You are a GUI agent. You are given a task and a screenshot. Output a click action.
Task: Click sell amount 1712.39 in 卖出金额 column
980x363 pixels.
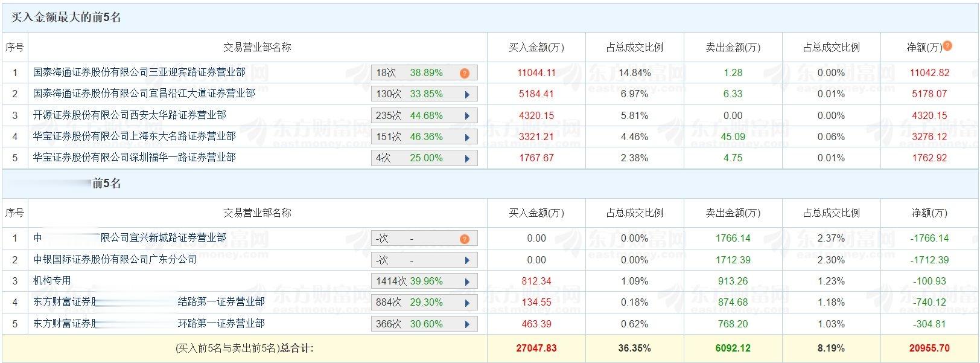733,260
